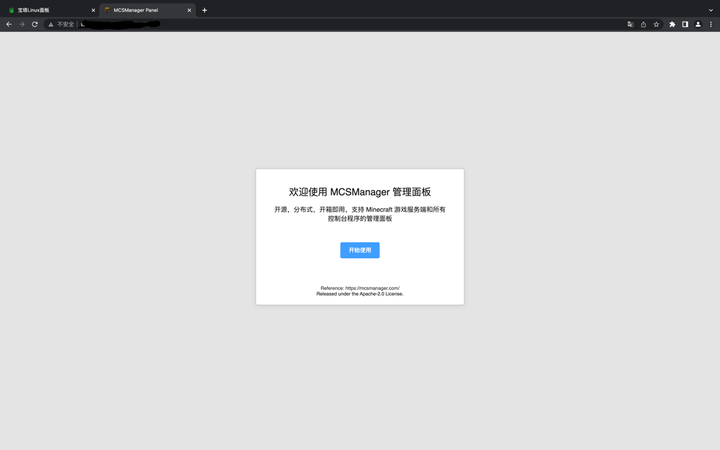Screen dimensions: 720x450
Task: Go back to the previous page
Action: click(9, 24)
